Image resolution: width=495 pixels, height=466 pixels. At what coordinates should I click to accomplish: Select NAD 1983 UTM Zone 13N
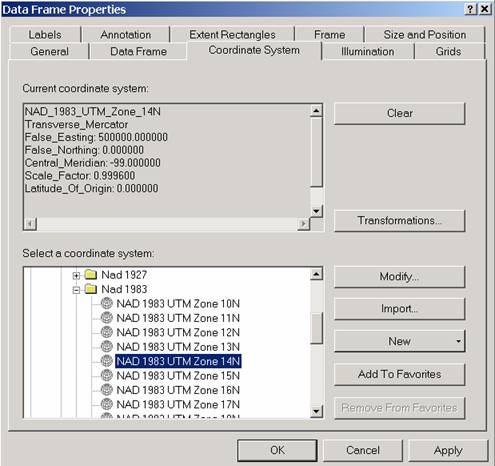pyautogui.click(x=178, y=347)
